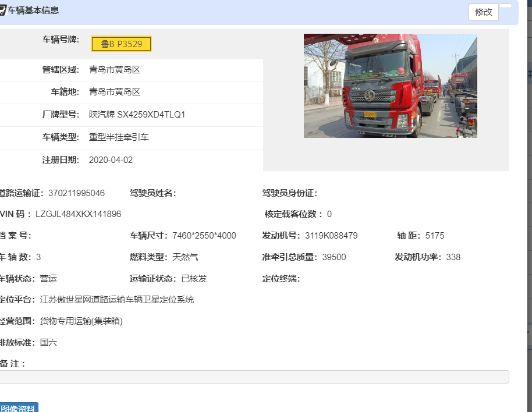
Task: Open the red truck photo thumbnail
Action: (390, 86)
